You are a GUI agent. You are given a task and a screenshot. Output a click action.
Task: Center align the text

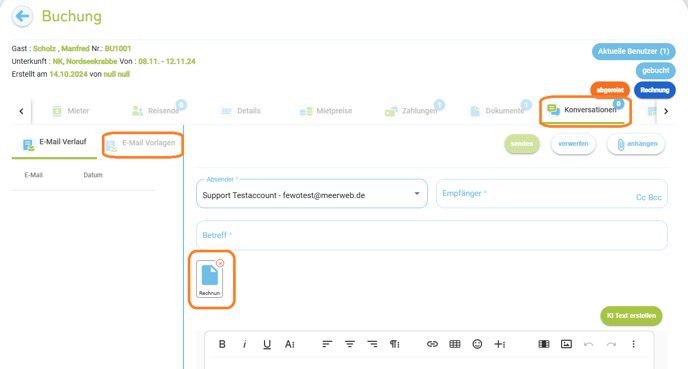point(350,344)
